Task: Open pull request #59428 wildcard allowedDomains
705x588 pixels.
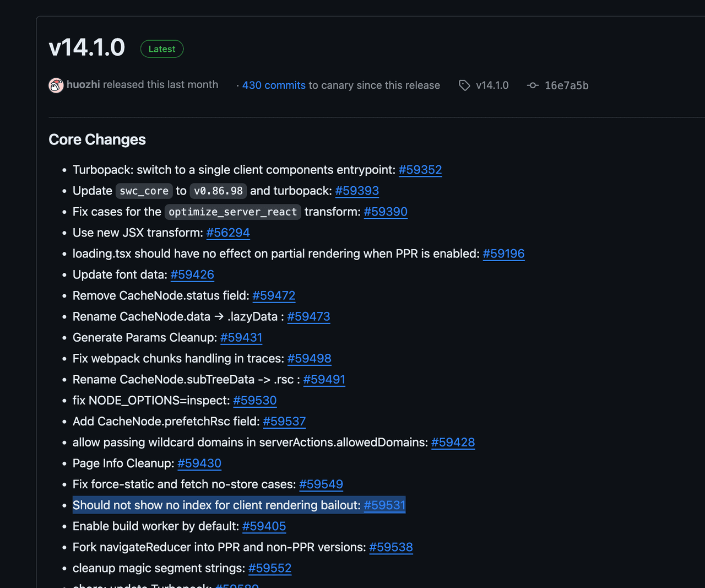Action: (x=453, y=442)
